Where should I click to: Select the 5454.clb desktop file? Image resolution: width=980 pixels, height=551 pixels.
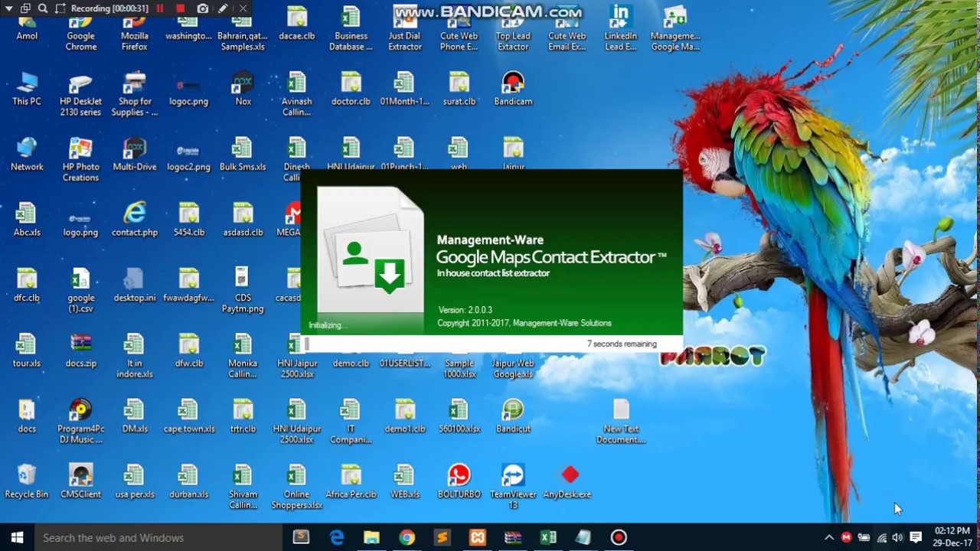click(188, 220)
